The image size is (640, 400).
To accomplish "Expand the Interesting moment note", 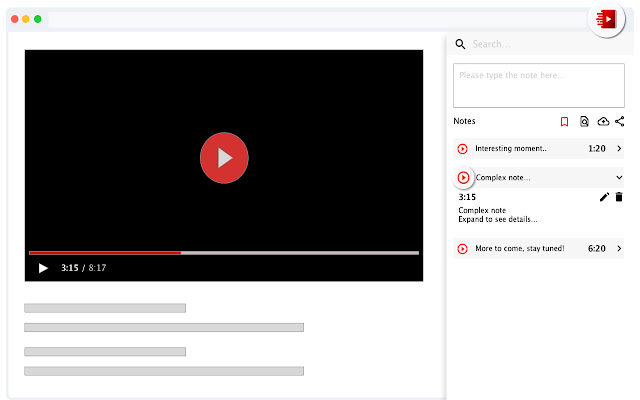I will pos(619,149).
